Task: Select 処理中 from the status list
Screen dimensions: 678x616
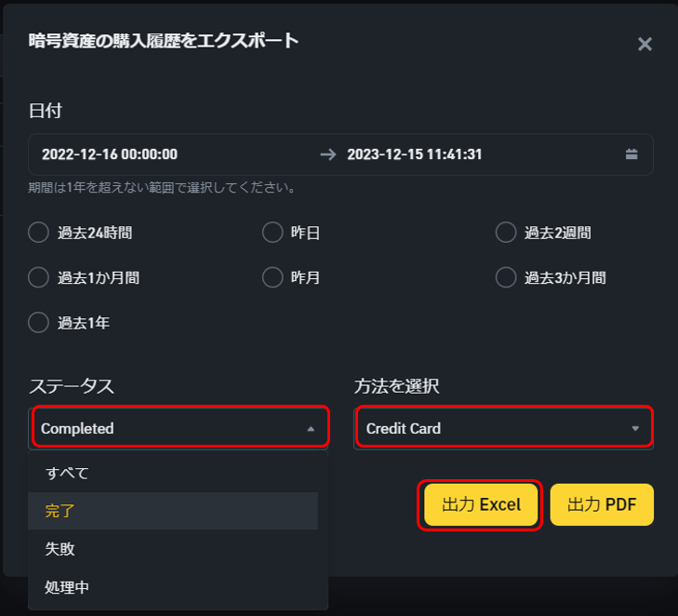Action: 173,587
